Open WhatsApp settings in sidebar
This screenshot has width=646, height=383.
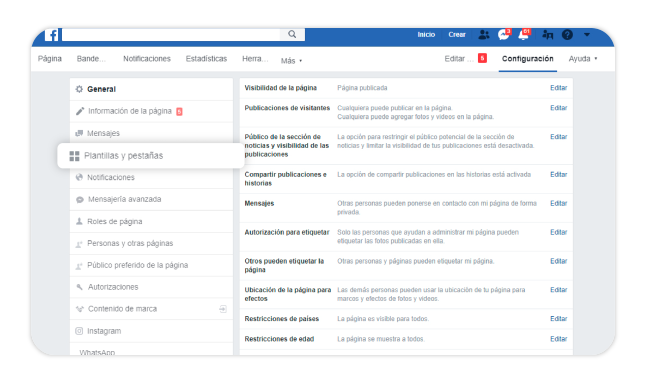click(151, 350)
